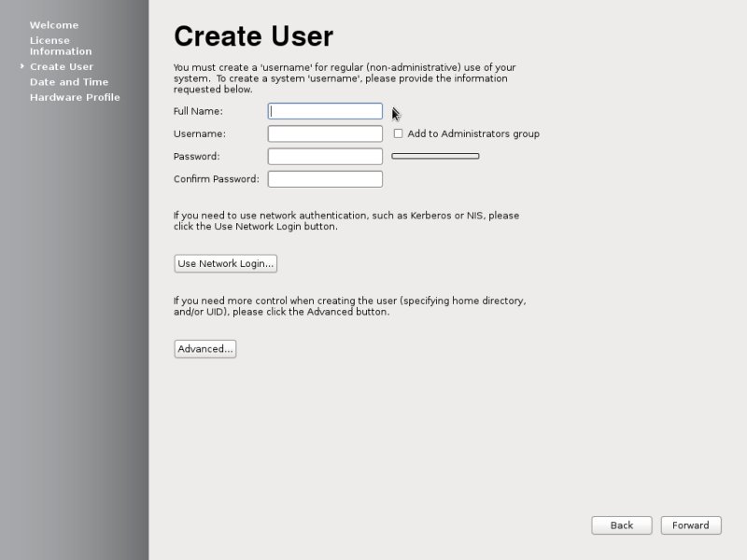
Task: Click the Full Name input field
Action: coord(325,111)
